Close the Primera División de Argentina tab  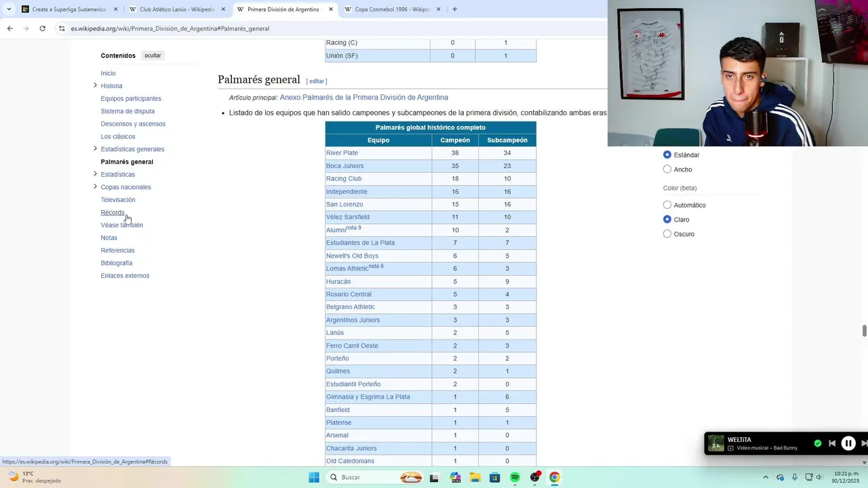[x=331, y=9]
